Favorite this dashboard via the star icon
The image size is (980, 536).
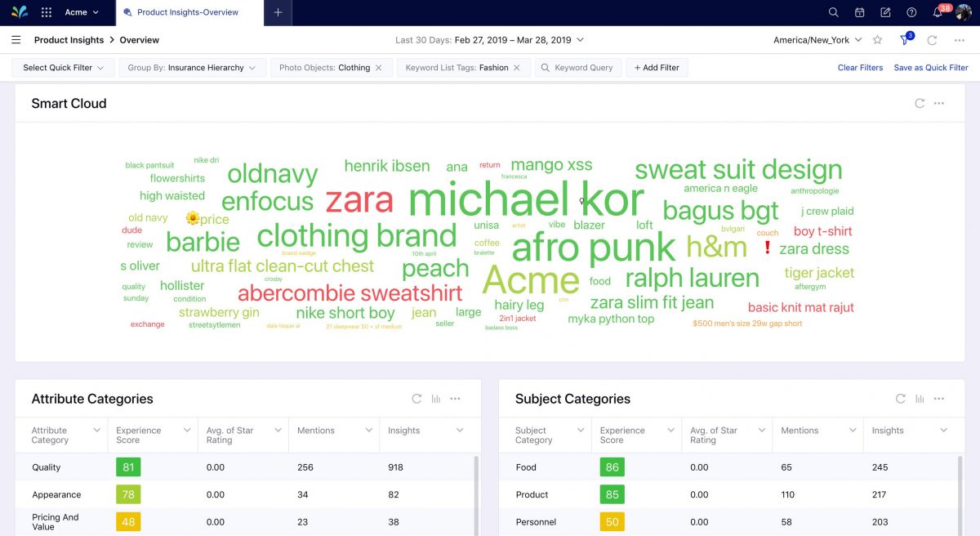[877, 39]
